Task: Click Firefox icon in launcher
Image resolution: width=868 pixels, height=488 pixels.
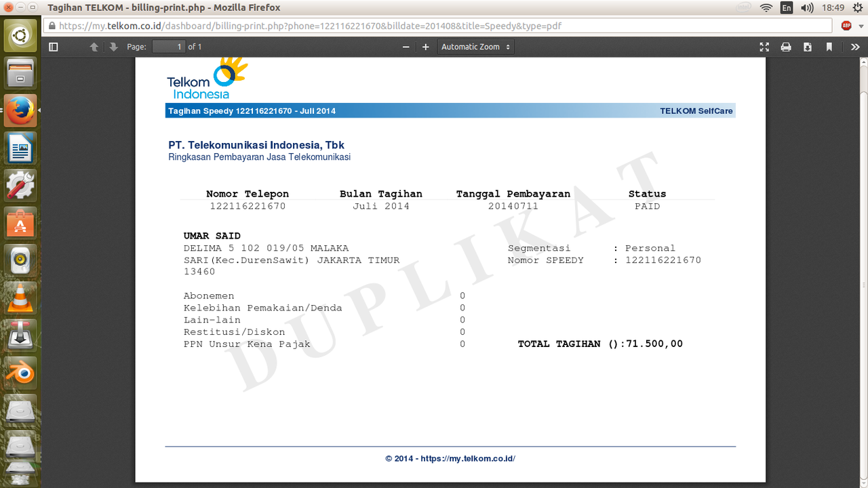Action: (20, 110)
